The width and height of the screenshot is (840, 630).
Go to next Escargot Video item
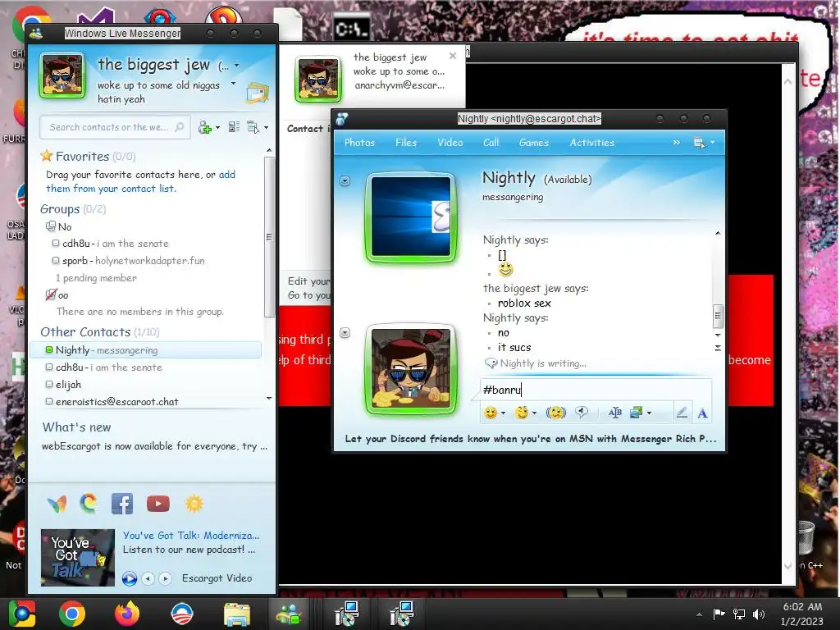pos(166,578)
